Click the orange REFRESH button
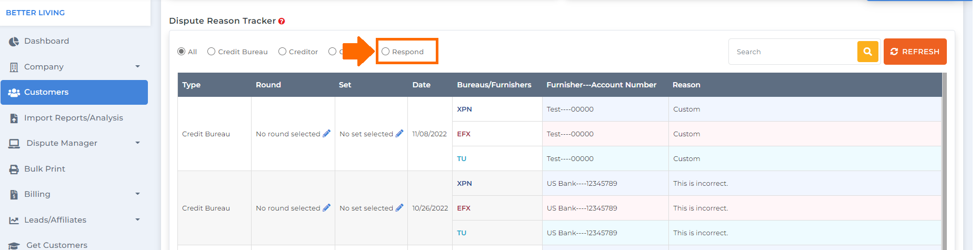980x250 pixels. coord(915,52)
